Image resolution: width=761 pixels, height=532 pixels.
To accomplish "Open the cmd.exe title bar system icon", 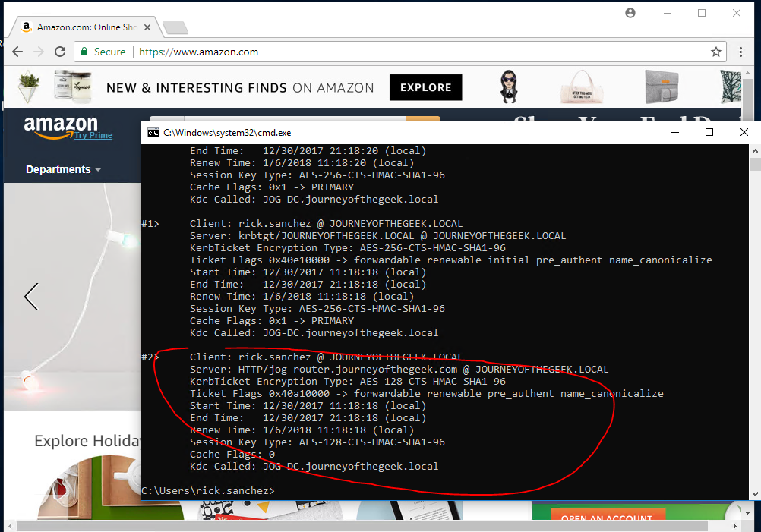I will [153, 132].
